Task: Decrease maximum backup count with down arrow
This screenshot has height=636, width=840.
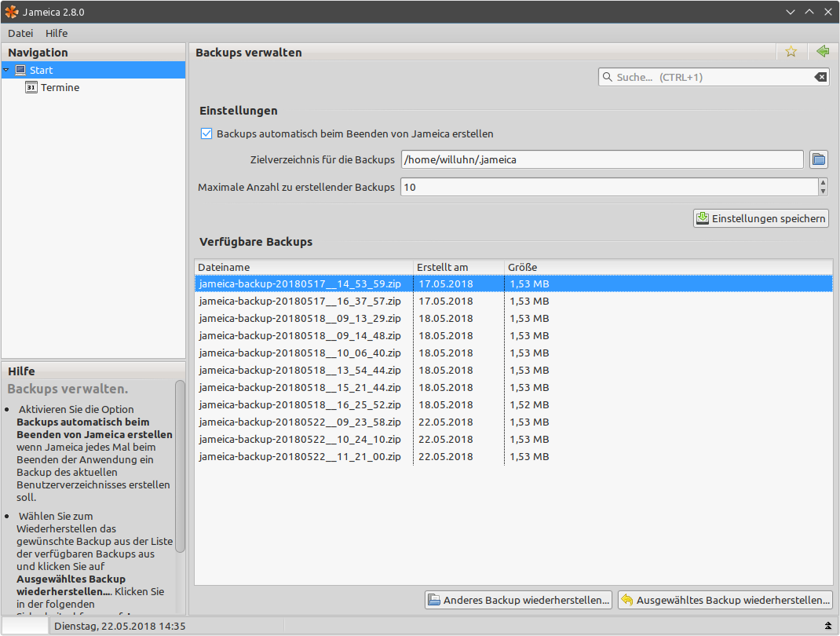Action: point(823,192)
